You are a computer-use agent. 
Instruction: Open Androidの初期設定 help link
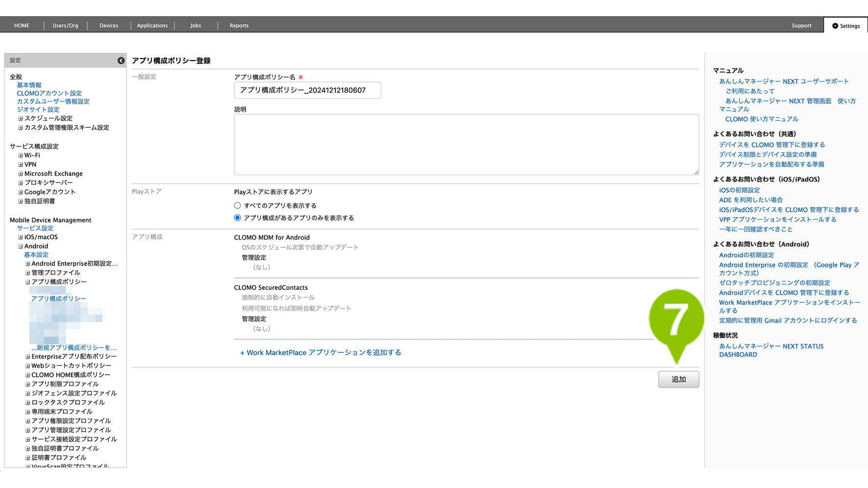coord(746,255)
